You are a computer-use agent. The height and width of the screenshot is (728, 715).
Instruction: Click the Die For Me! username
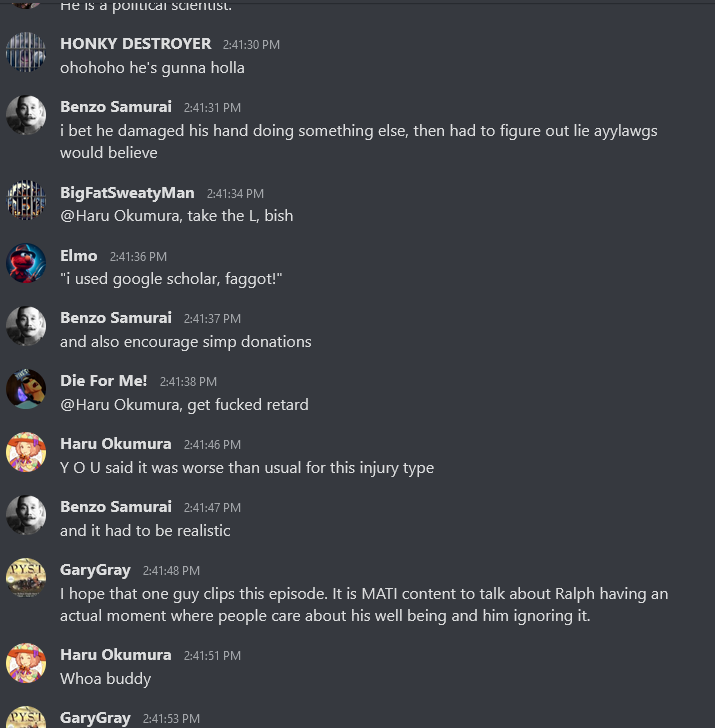click(x=104, y=381)
